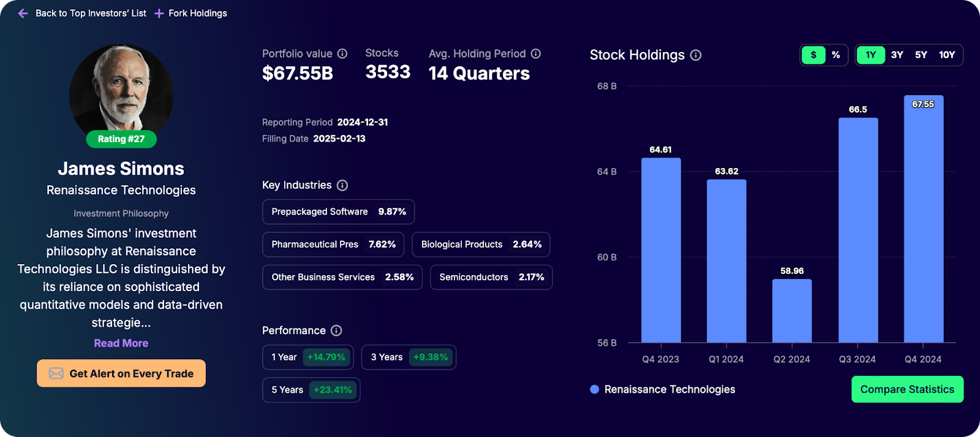Screen dimensions: 980x437
Task: Click the Q1 2024 bar labeled 63.62
Action: click(726, 261)
